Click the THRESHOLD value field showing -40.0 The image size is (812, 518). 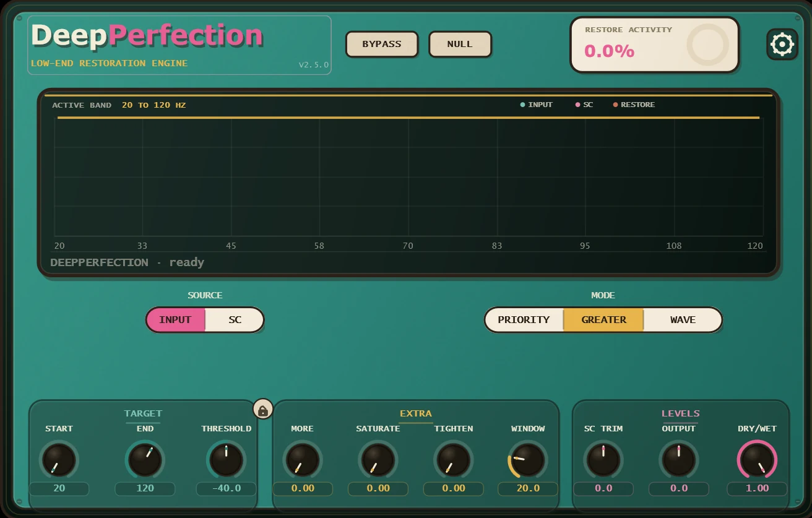click(227, 488)
